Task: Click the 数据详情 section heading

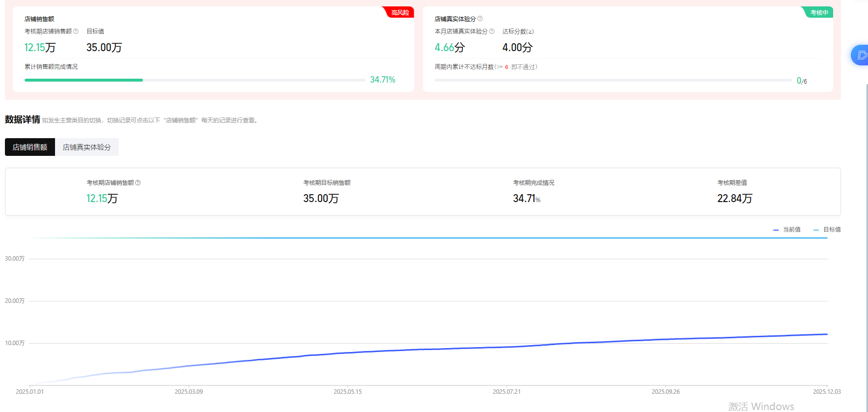Action: pyautogui.click(x=23, y=119)
